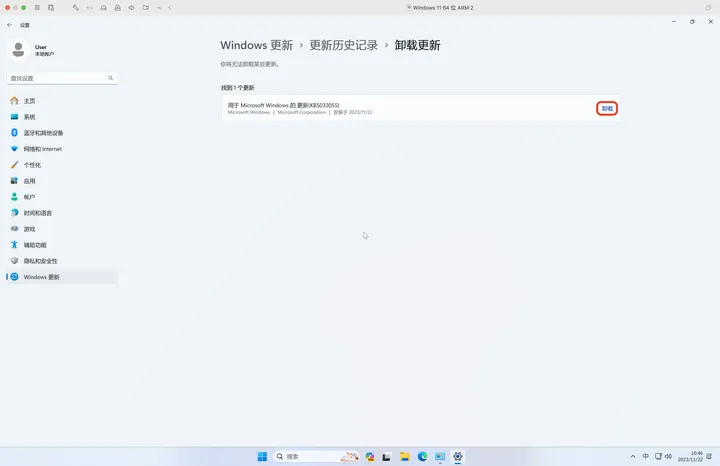Click the 查找设置 search field
This screenshot has width=720, height=466.
click(62, 78)
